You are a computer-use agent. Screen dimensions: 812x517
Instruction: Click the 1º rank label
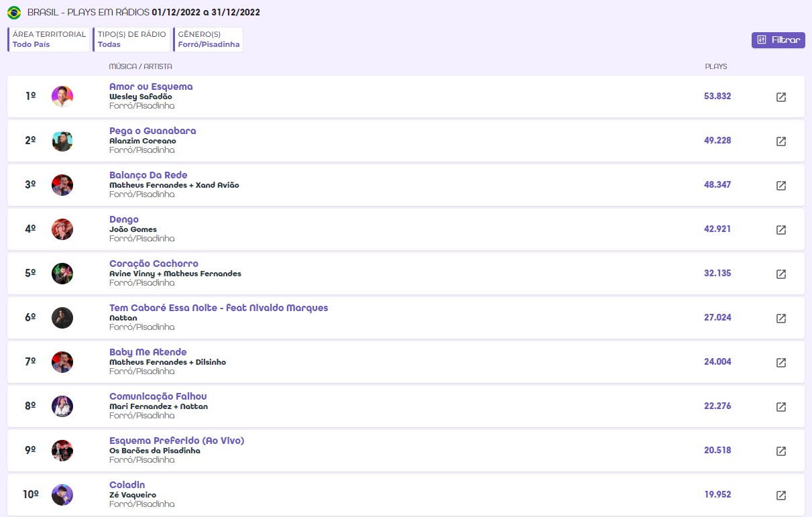30,97
